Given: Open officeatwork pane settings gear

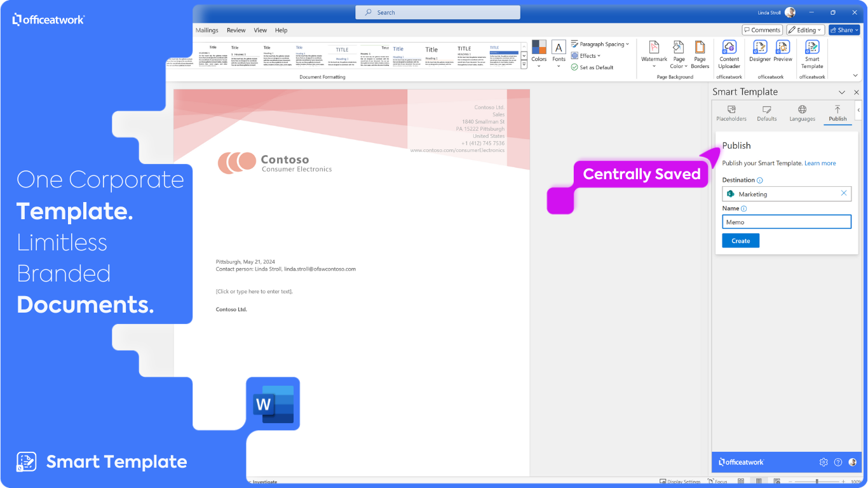Looking at the screenshot, I should coord(824,462).
